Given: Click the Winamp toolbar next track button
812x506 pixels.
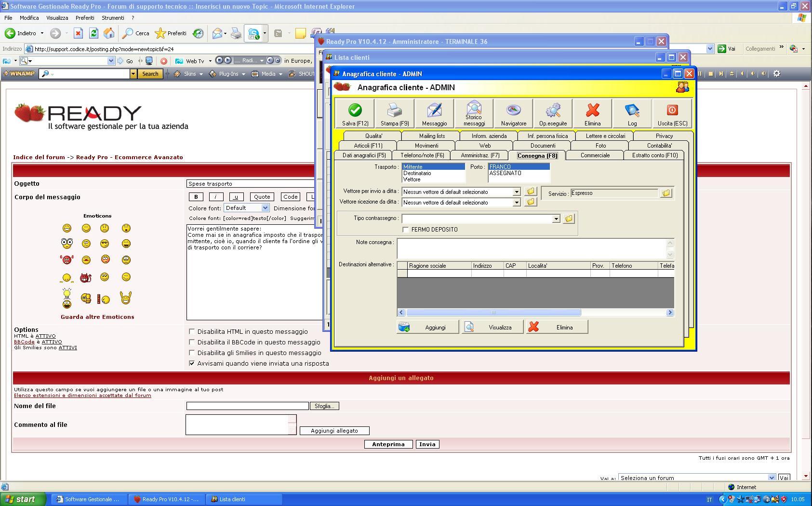Looking at the screenshot, I should coord(721,74).
